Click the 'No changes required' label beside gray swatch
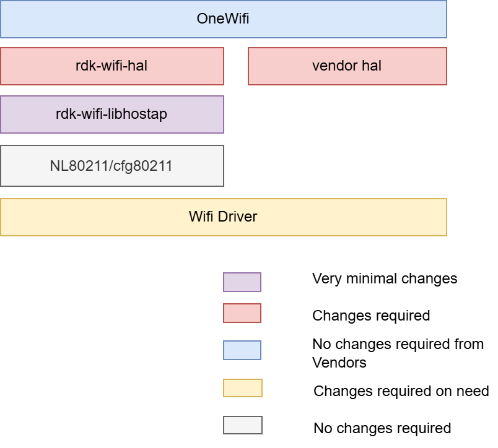498x448 pixels. point(382,428)
